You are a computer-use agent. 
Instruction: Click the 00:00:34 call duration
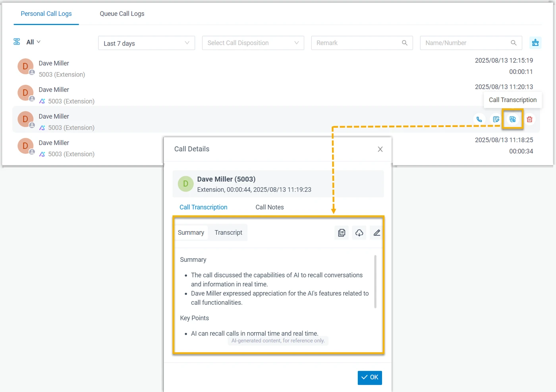521,151
